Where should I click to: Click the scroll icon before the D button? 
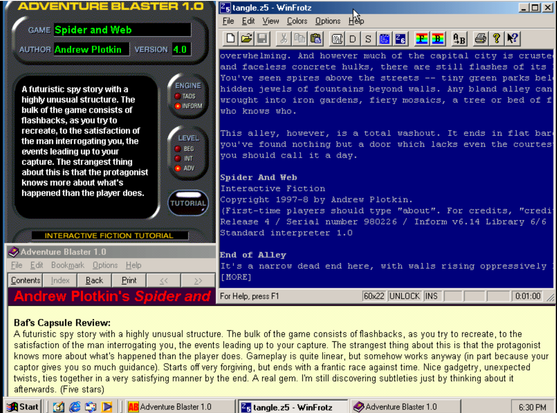click(x=337, y=38)
